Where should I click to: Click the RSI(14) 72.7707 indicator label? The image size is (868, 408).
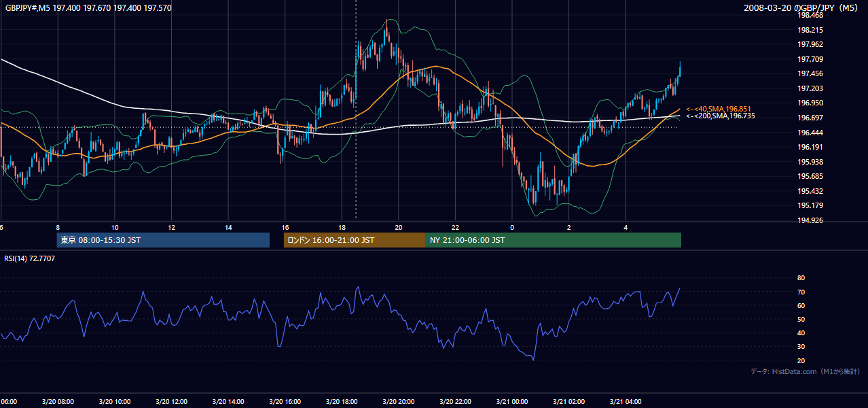click(30, 258)
